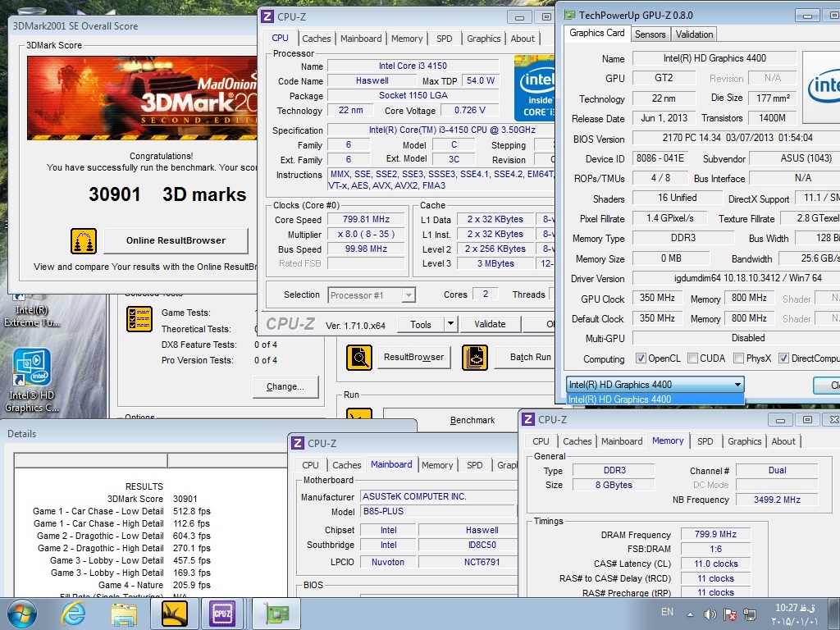Screen dimensions: 840x630
Task: Switch to Mainboard tab in top CPU-Z
Action: pos(361,39)
